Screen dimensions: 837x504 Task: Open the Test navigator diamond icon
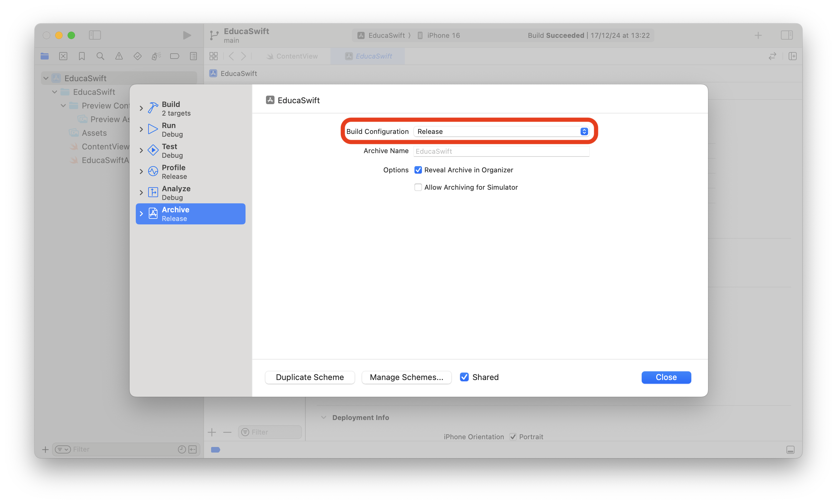coord(138,56)
